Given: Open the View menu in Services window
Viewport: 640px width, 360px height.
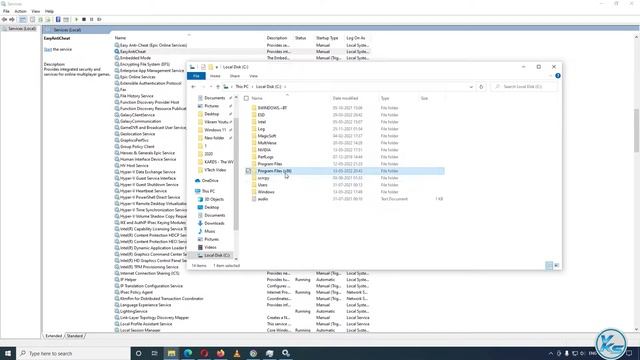Looking at the screenshot, I should (36, 11).
